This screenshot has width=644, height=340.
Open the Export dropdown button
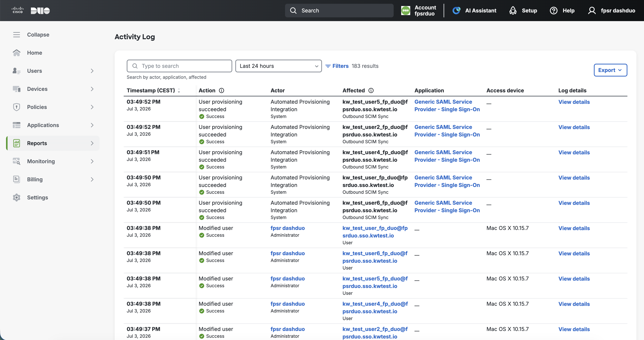[x=610, y=70]
